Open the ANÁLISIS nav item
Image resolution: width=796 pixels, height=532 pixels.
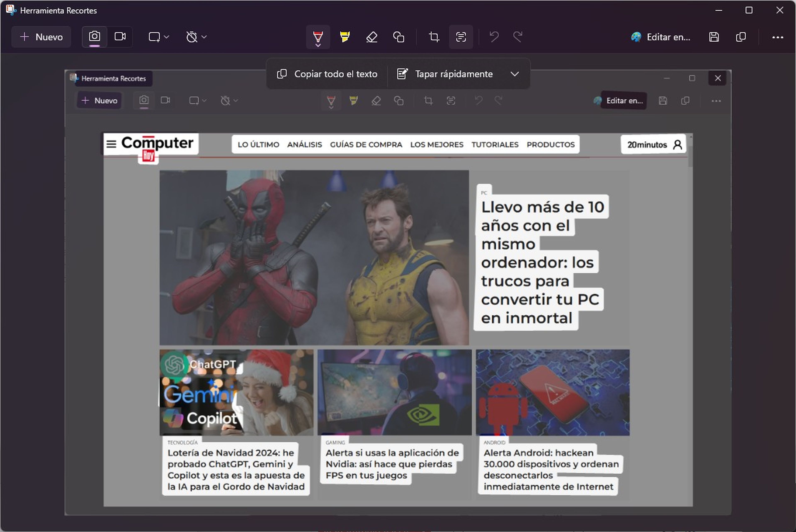[x=305, y=145]
